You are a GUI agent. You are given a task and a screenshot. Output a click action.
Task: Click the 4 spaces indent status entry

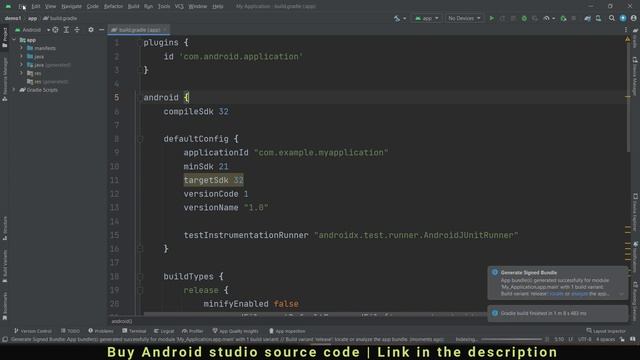point(605,340)
